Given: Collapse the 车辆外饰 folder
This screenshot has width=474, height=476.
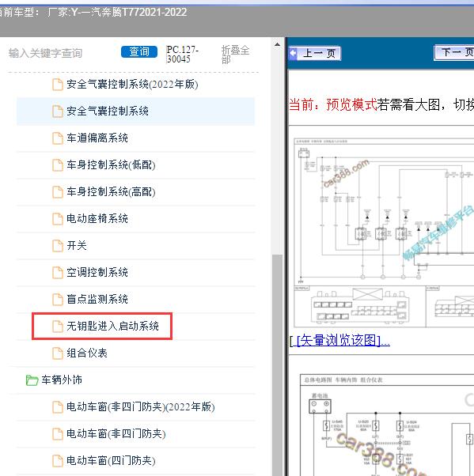Looking at the screenshot, I should pyautogui.click(x=62, y=380).
